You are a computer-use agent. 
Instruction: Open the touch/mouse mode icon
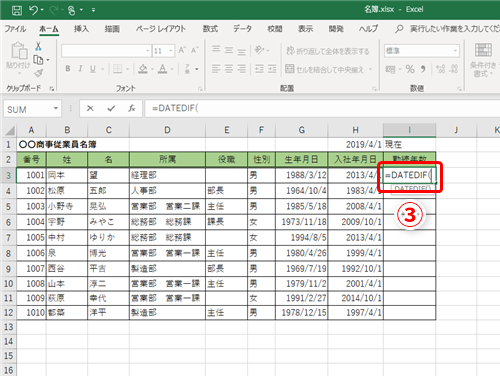(71, 10)
